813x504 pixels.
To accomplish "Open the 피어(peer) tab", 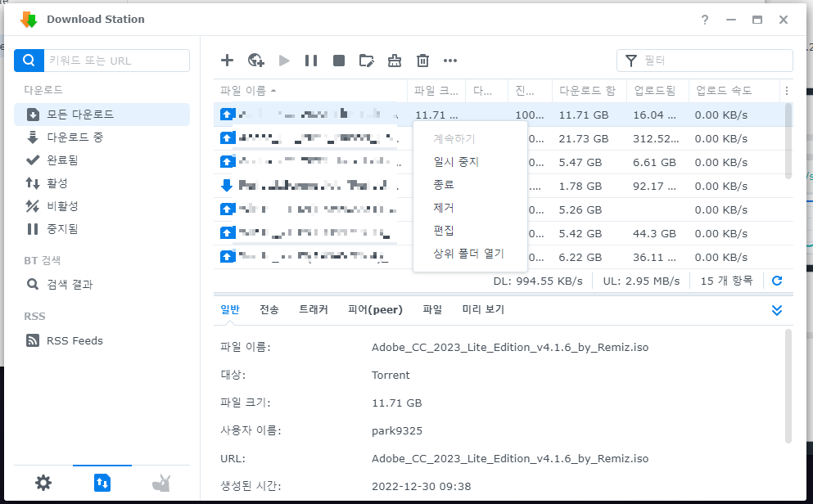I will (x=375, y=309).
